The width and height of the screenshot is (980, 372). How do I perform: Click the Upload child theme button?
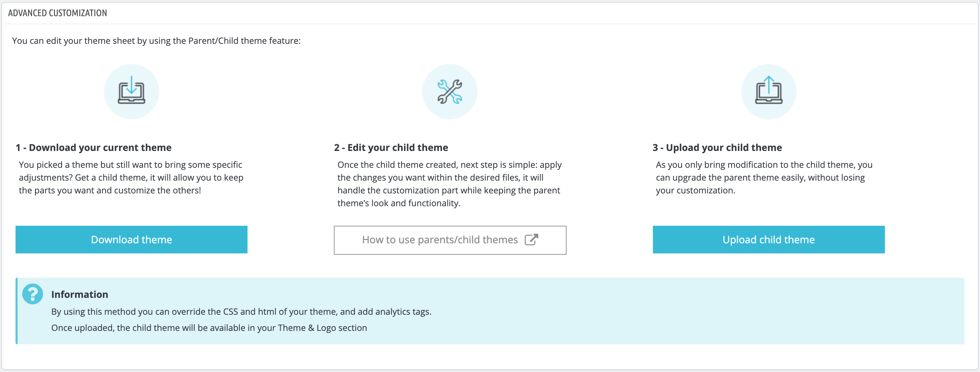(x=769, y=239)
